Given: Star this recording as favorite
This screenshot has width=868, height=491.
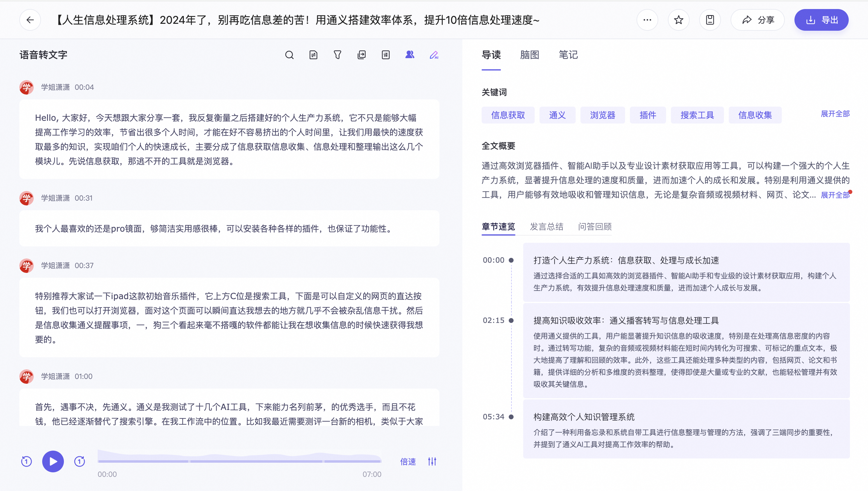Looking at the screenshot, I should [x=678, y=20].
